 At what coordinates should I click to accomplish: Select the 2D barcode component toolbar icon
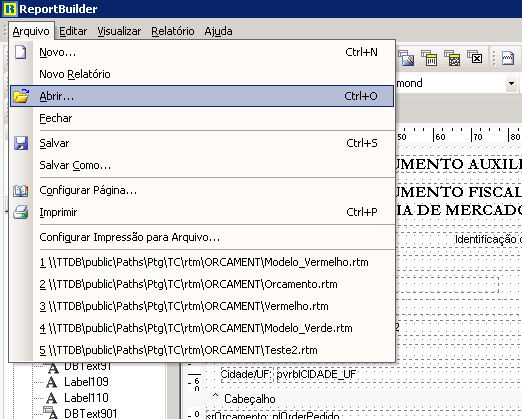(452, 58)
